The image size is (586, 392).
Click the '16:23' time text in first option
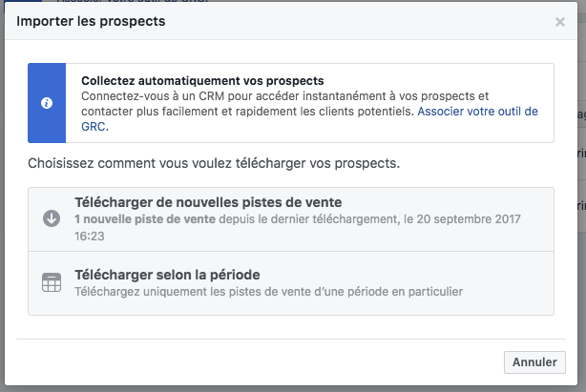click(90, 236)
